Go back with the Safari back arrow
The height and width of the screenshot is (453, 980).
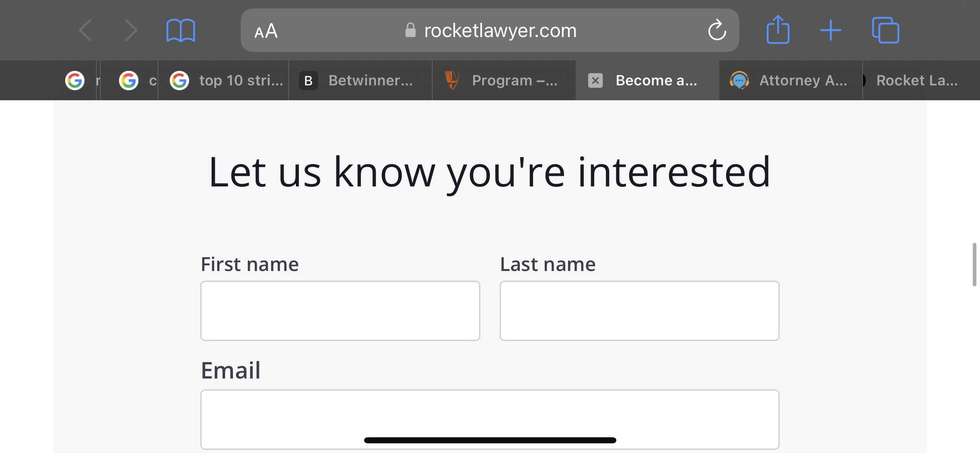(x=85, y=30)
